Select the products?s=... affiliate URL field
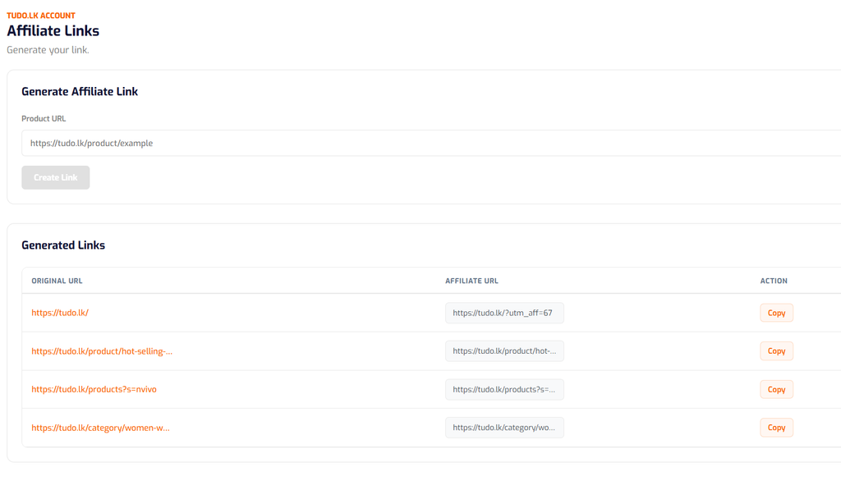 coord(504,390)
